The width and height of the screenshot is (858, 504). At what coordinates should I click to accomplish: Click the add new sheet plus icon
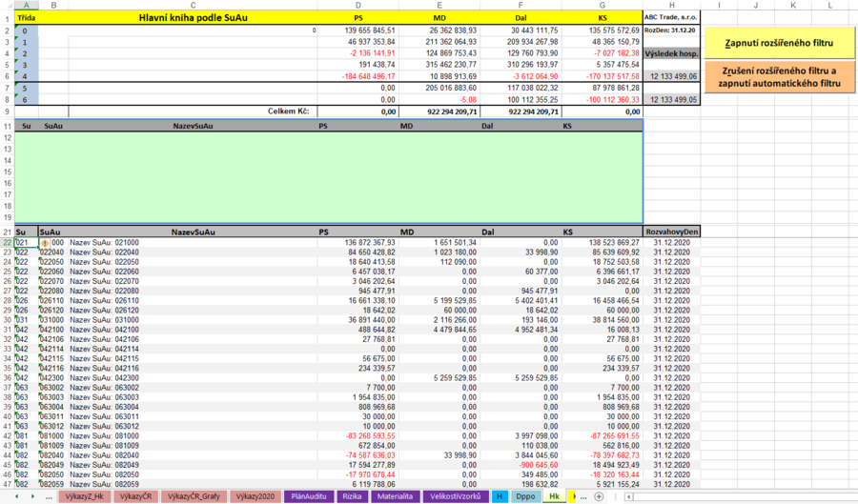[599, 496]
